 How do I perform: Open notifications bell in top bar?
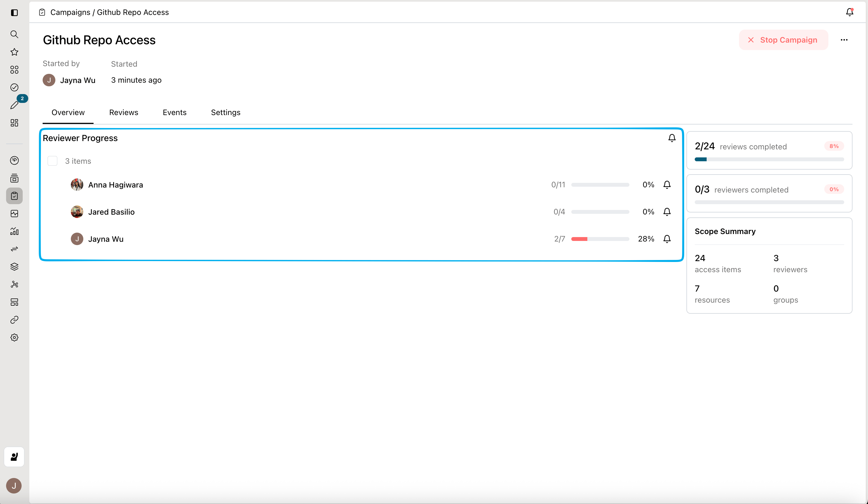849,12
